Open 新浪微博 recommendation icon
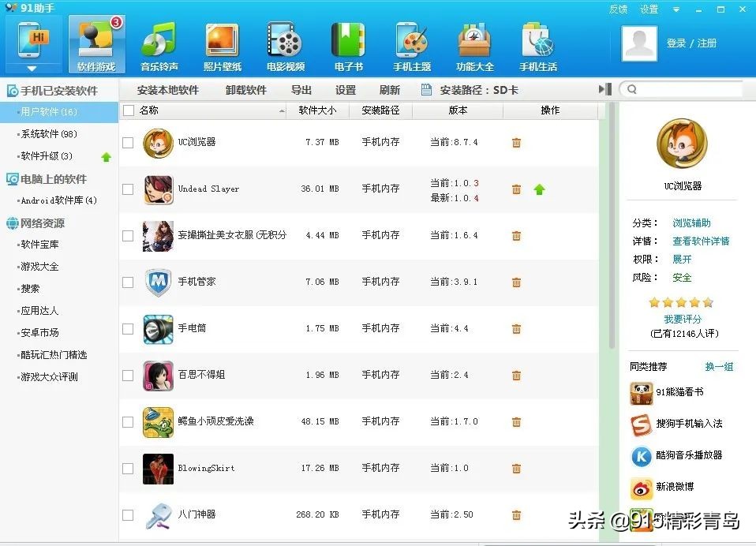756x546 pixels. click(x=642, y=488)
